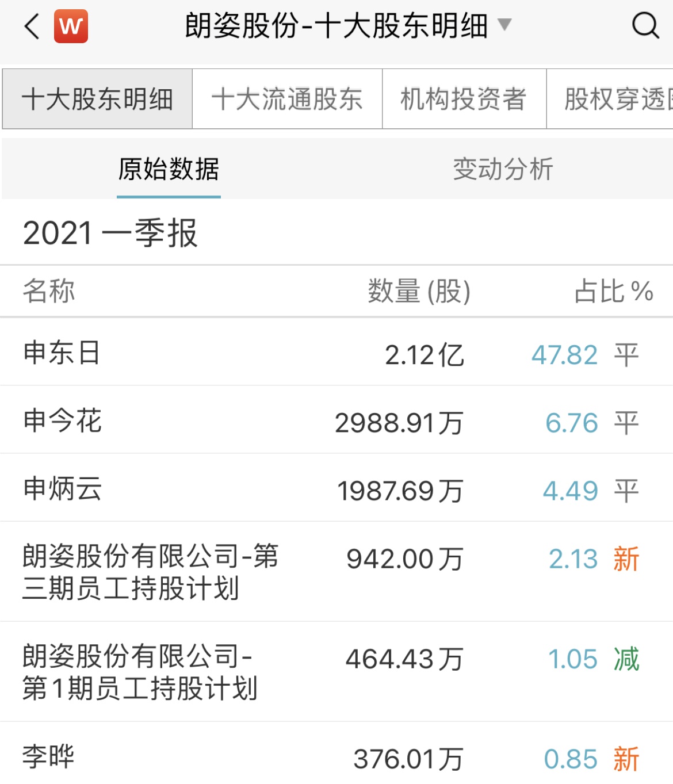Image resolution: width=673 pixels, height=784 pixels.
Task: Tap the 2.13 percentage value
Action: [x=573, y=559]
